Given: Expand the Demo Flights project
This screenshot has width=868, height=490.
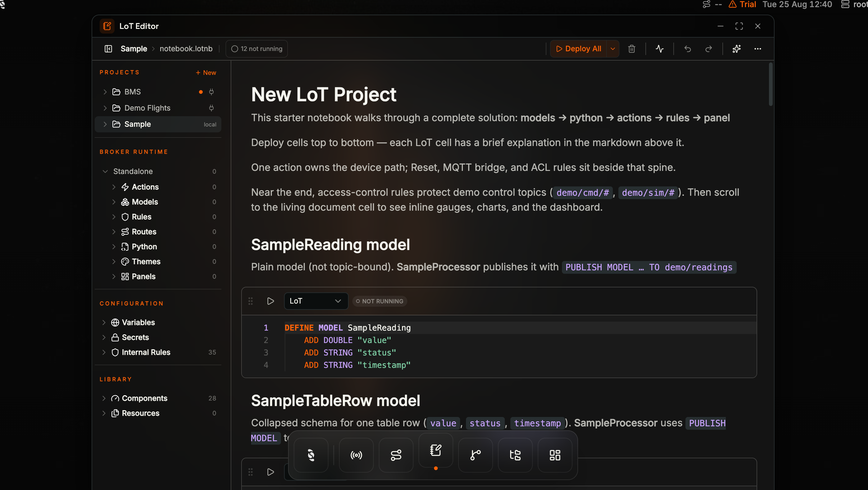Looking at the screenshot, I should [105, 108].
